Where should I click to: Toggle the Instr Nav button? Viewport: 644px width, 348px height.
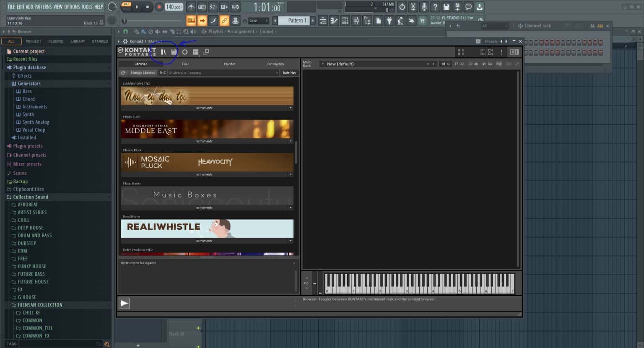(289, 73)
